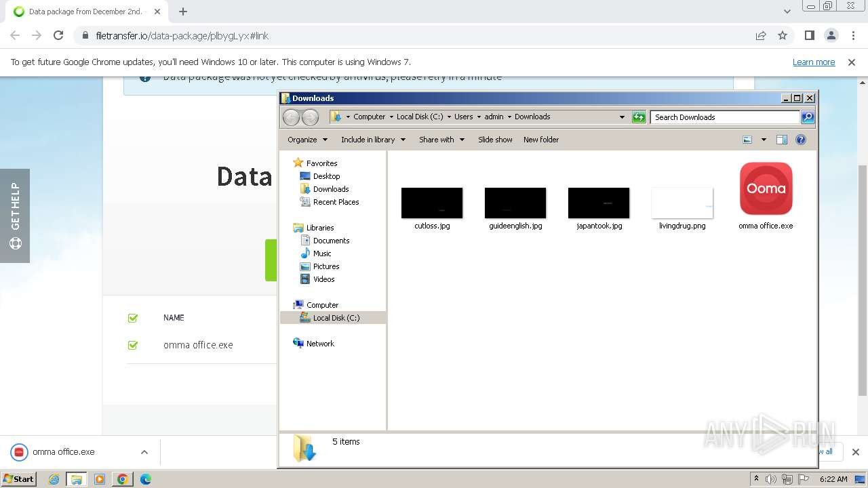Select Downloads under Favorites

click(331, 189)
